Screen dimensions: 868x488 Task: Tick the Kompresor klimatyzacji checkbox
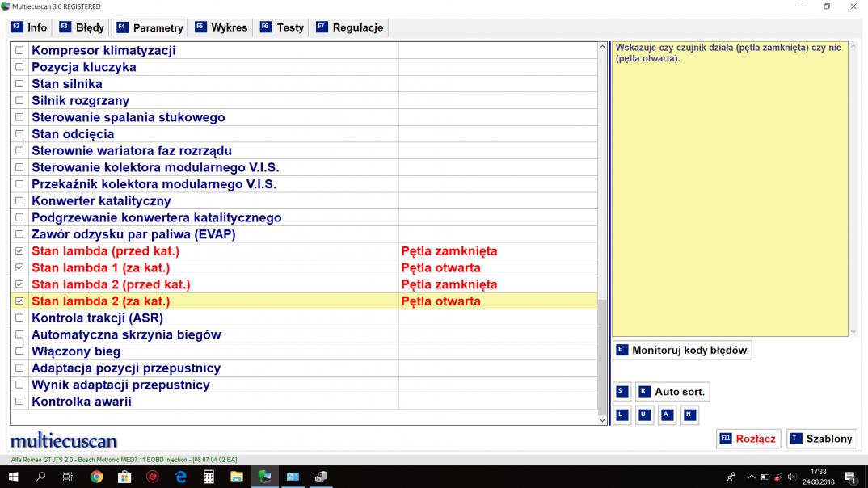[19, 51]
